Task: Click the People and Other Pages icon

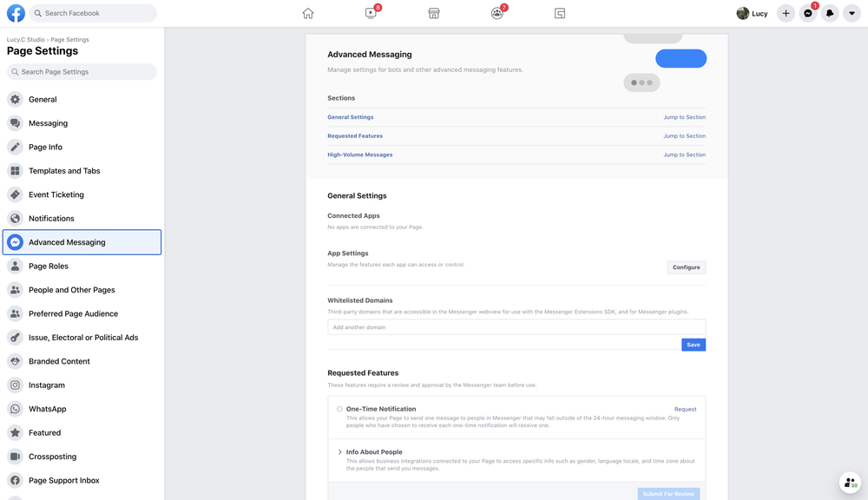Action: [x=15, y=290]
